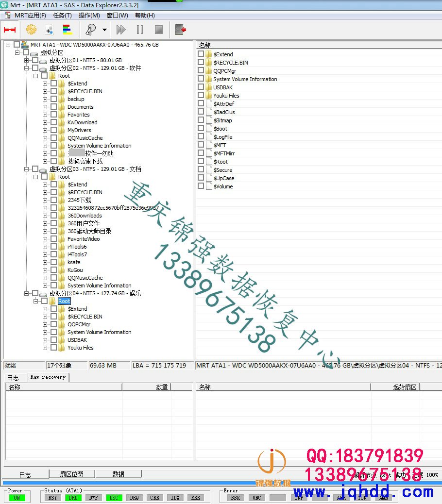This screenshot has width=442, height=504.
Task: Click the DSC status indicator
Action: tap(114, 498)
